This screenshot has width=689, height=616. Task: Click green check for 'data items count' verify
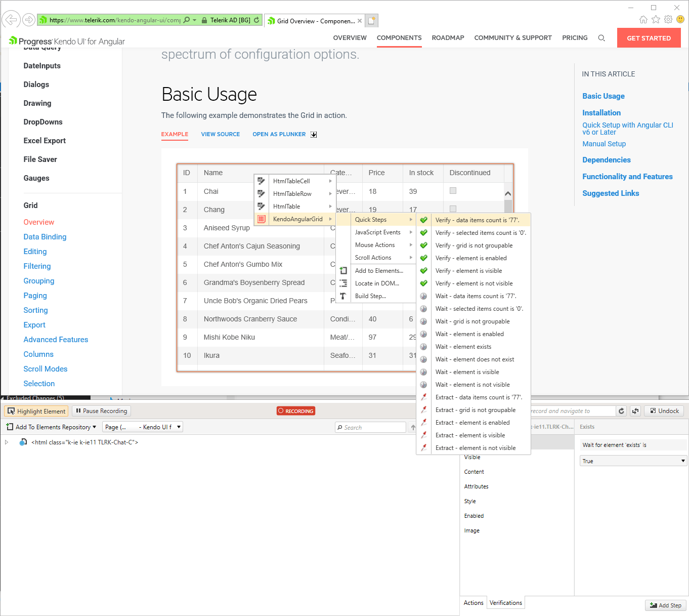(x=424, y=220)
